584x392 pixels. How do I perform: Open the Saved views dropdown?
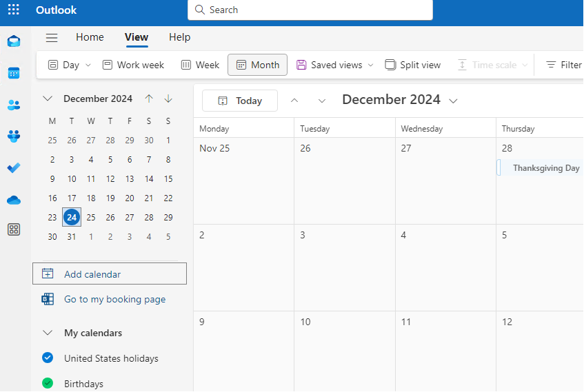[335, 65]
